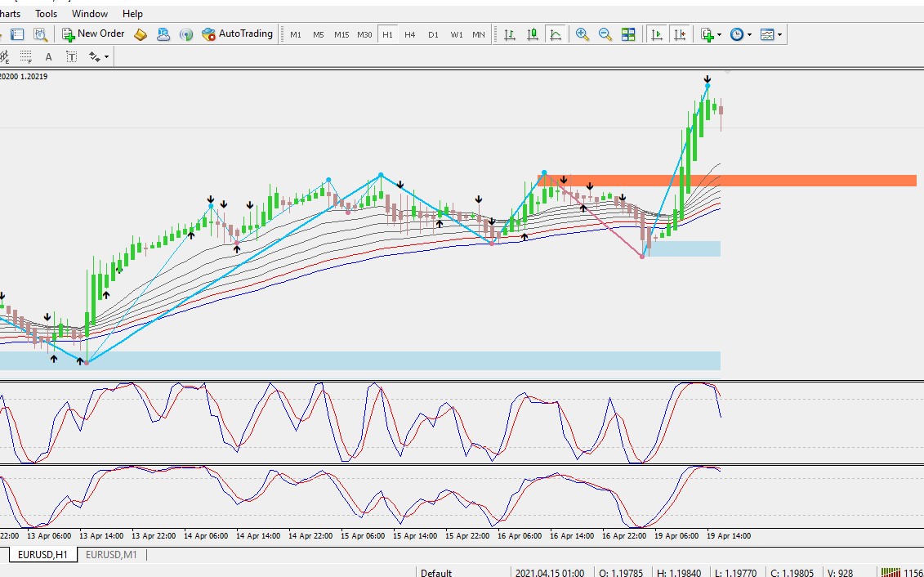The image size is (924, 577).
Task: Expand the templates dropdown arrow
Action: click(x=779, y=35)
